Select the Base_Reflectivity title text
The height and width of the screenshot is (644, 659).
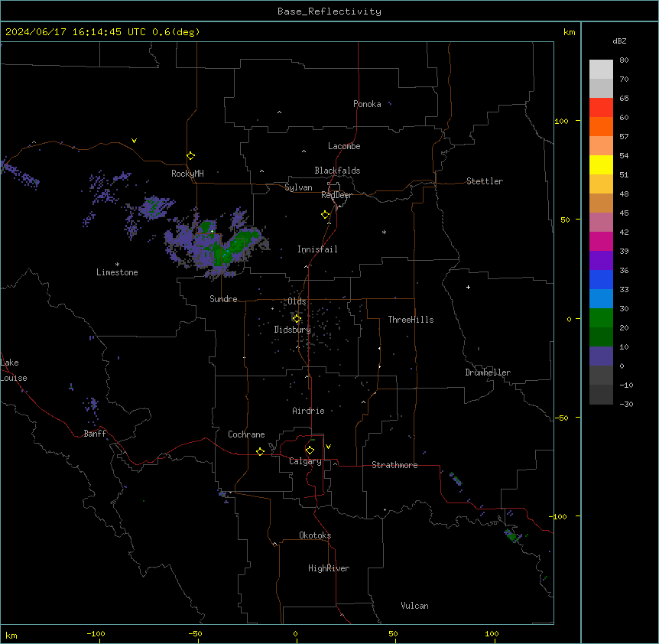(329, 11)
